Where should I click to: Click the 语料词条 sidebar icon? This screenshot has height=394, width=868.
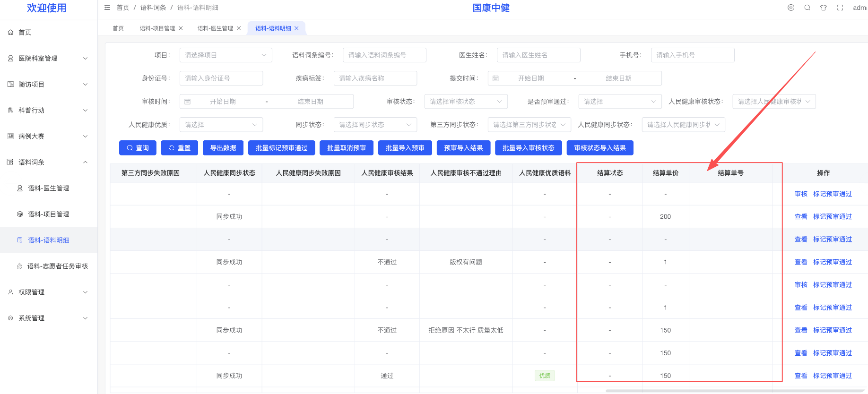click(10, 162)
